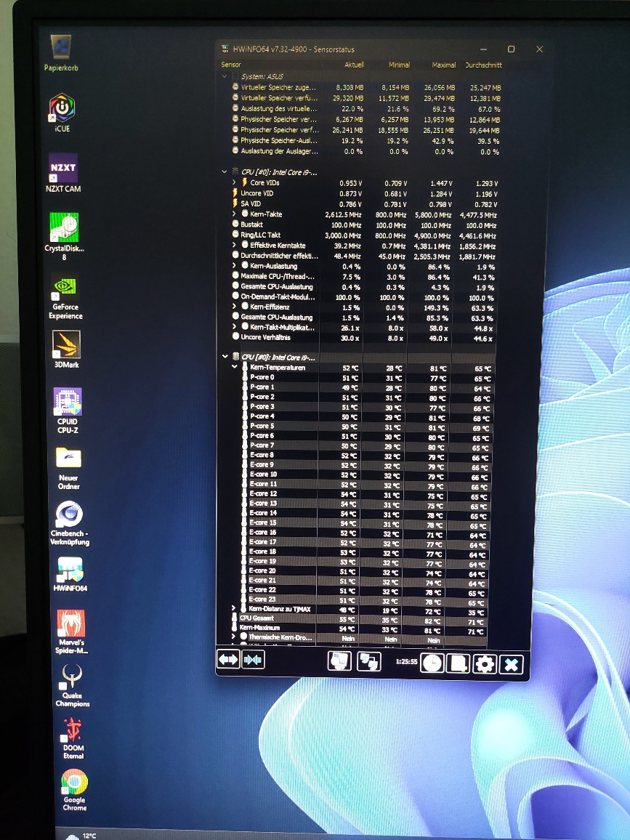Expand the Core VIDs row

(x=234, y=182)
